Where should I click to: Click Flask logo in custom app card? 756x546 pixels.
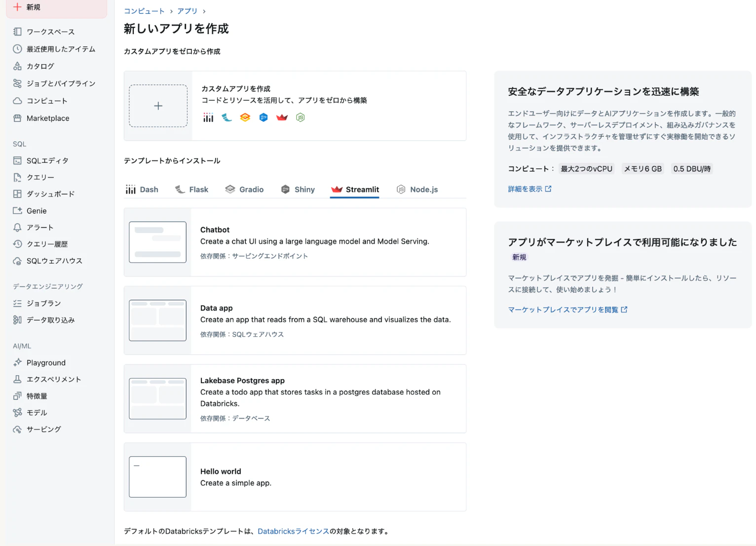(227, 117)
